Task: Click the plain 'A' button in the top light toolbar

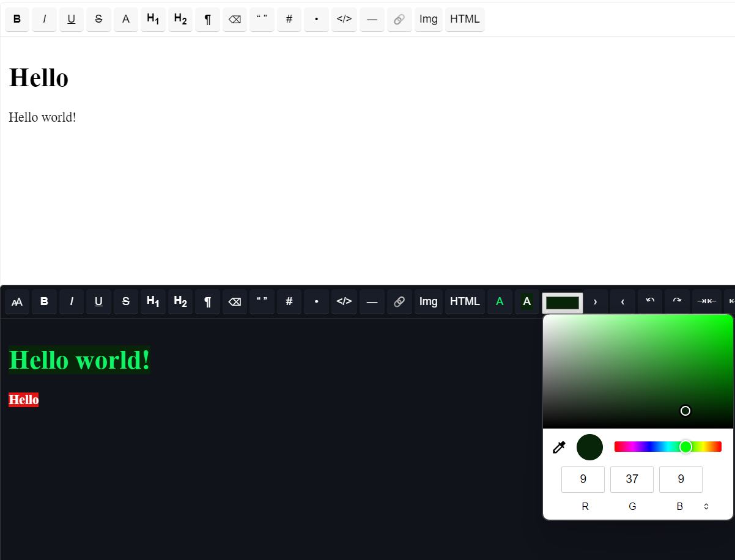Action: 126,20
